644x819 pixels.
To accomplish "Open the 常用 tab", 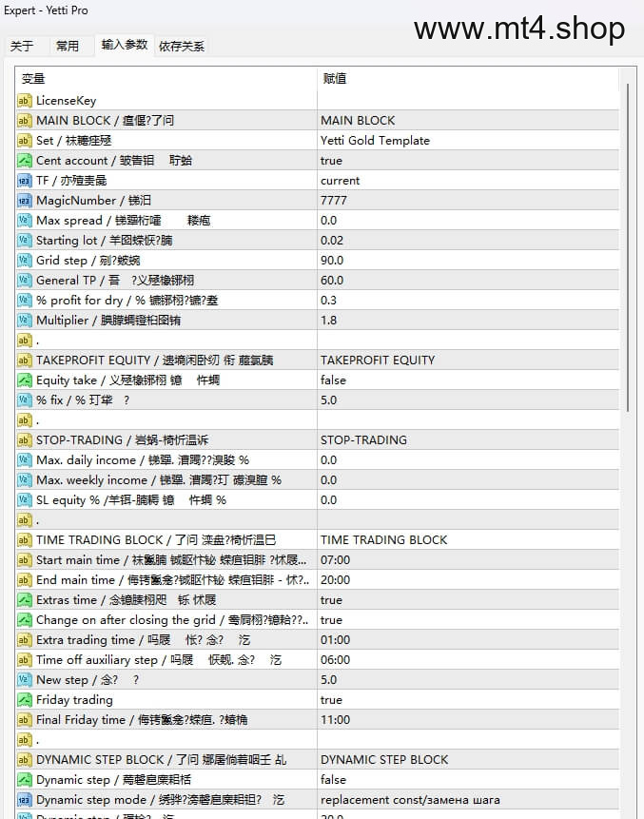I will (x=68, y=46).
